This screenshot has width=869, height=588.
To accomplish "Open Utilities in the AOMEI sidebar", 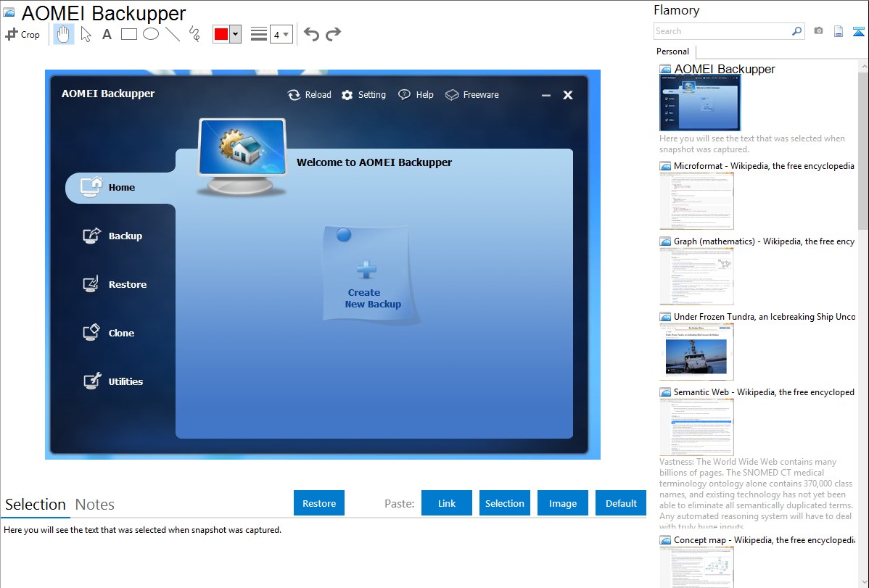I will coord(113,381).
